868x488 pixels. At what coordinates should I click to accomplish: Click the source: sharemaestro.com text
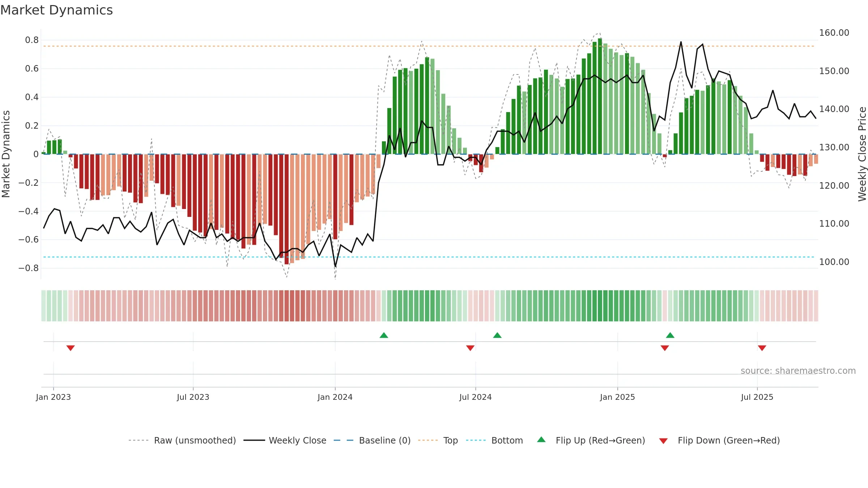pos(798,371)
